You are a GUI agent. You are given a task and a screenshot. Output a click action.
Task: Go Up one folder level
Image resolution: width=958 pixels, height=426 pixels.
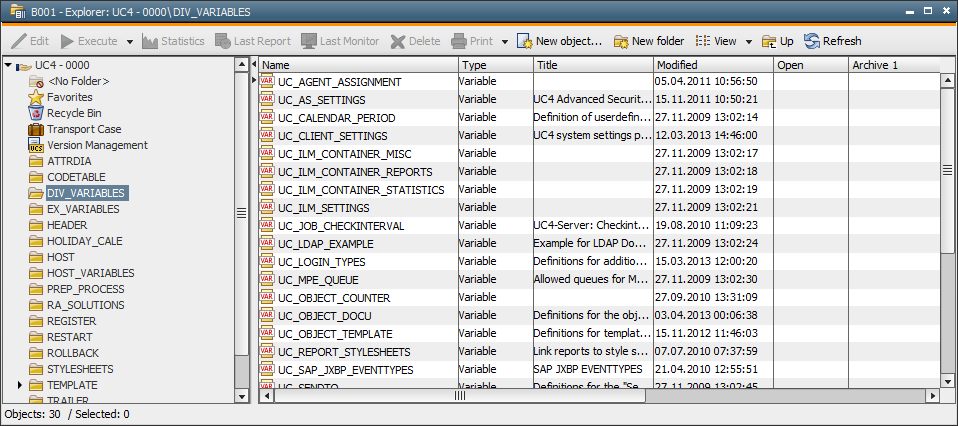[x=778, y=42]
